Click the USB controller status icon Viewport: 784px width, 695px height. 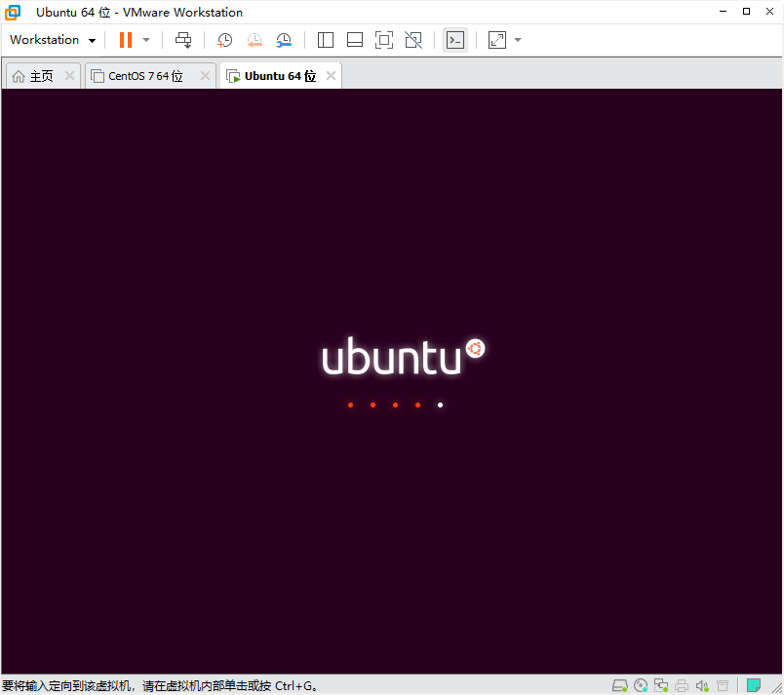(723, 685)
